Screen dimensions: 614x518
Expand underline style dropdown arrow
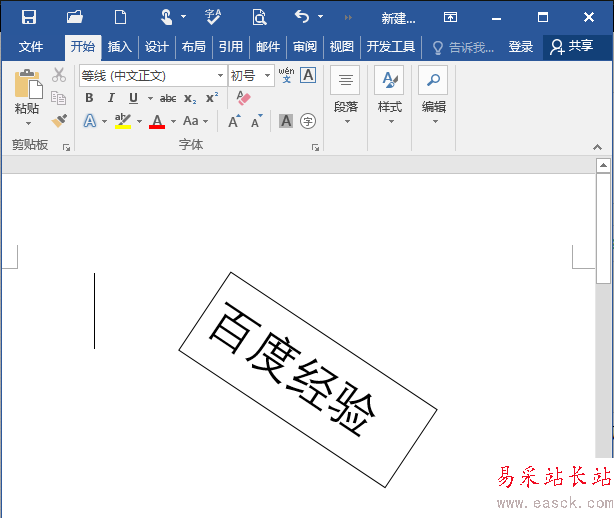(x=150, y=98)
